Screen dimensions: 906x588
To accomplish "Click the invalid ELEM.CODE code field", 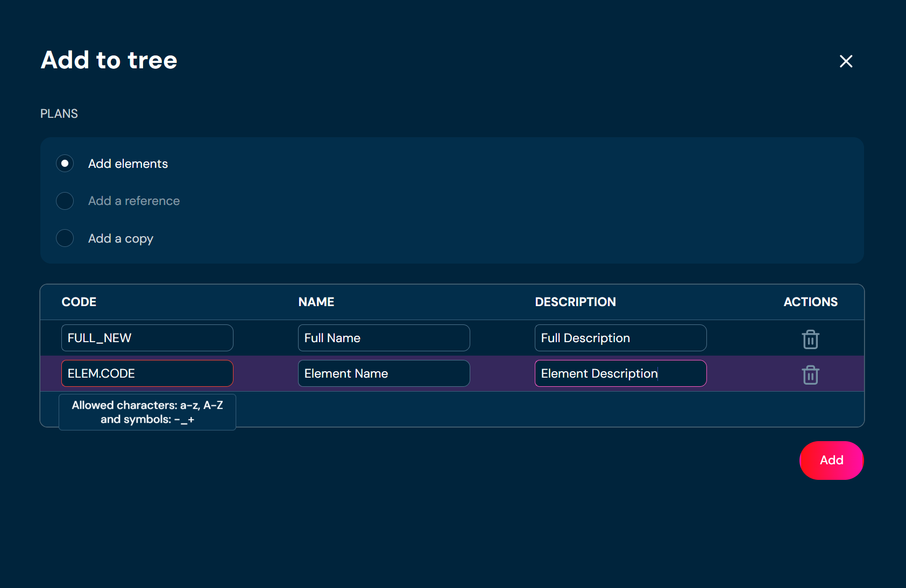I will click(x=147, y=373).
